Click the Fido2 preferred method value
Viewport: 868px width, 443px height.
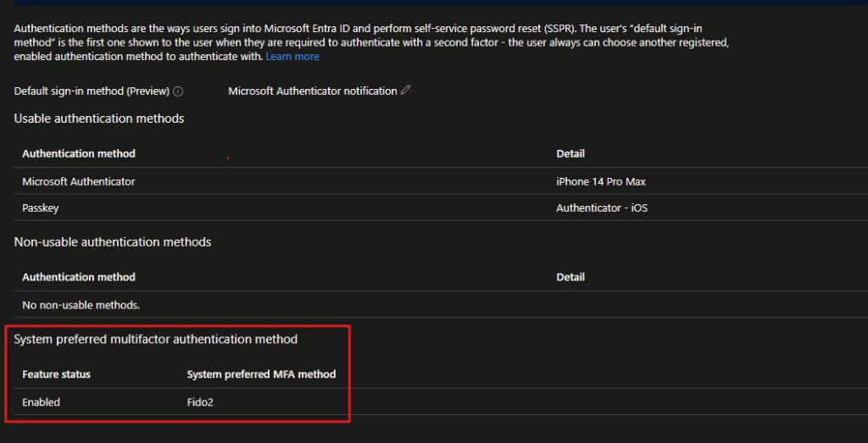200,402
